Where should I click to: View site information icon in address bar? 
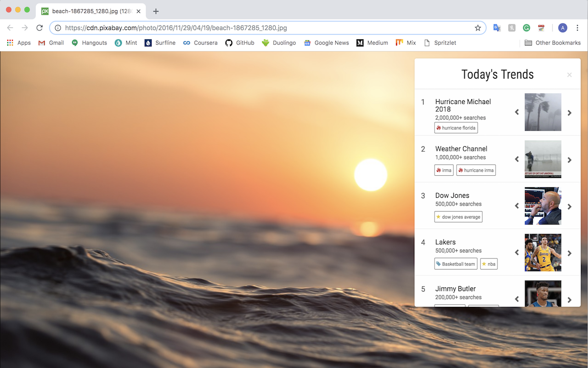pyautogui.click(x=58, y=28)
